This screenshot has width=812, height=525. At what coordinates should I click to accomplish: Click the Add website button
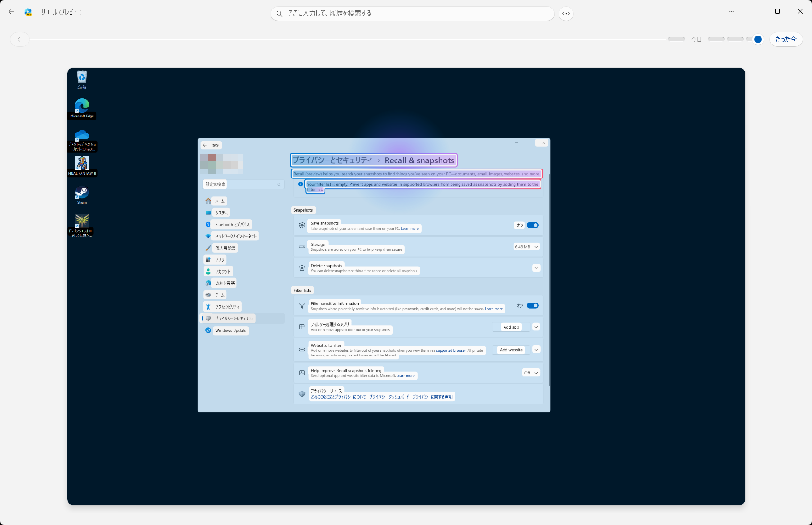[511, 350]
